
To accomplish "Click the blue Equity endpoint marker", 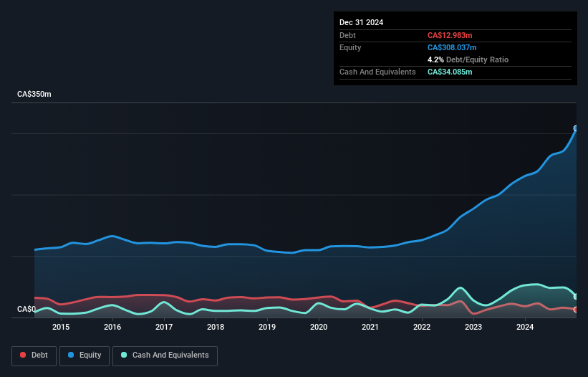I will [x=576, y=128].
